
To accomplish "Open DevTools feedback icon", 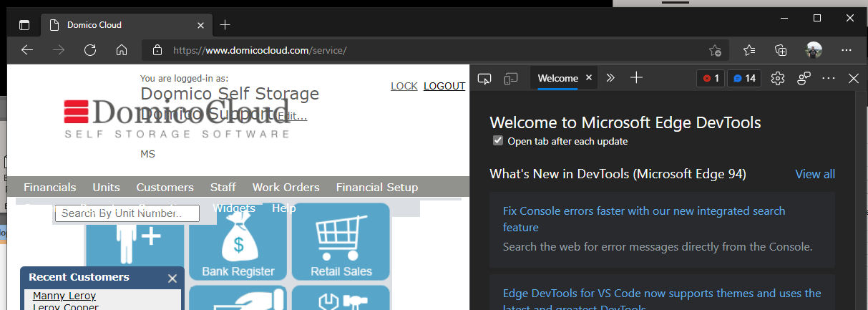I will click(804, 78).
